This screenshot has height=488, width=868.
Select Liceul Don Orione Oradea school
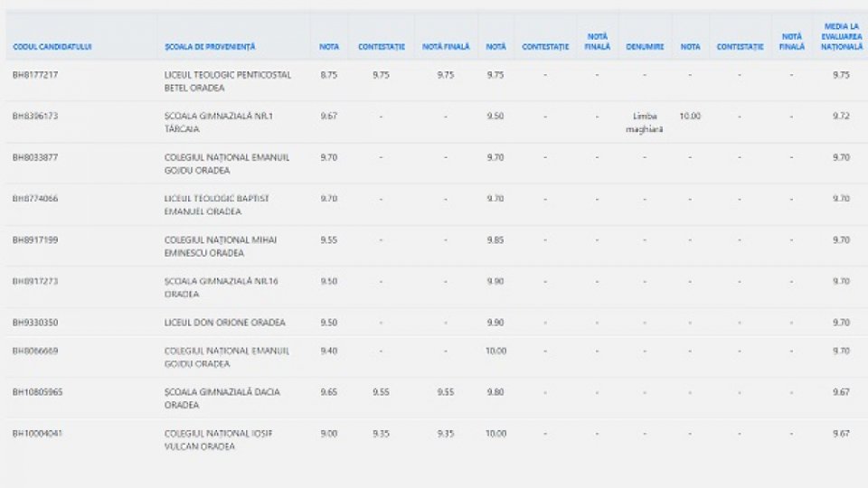(224, 322)
